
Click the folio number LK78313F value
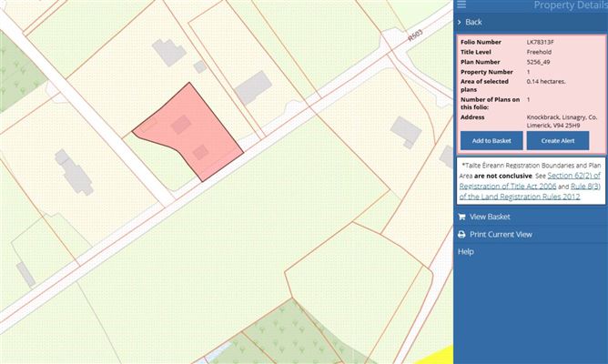540,42
